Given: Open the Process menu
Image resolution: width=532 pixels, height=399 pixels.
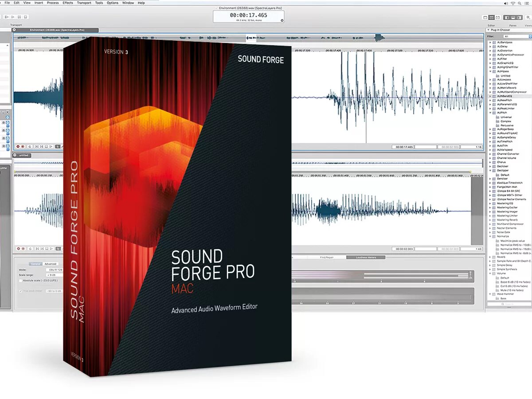Looking at the screenshot, I should click(53, 3).
